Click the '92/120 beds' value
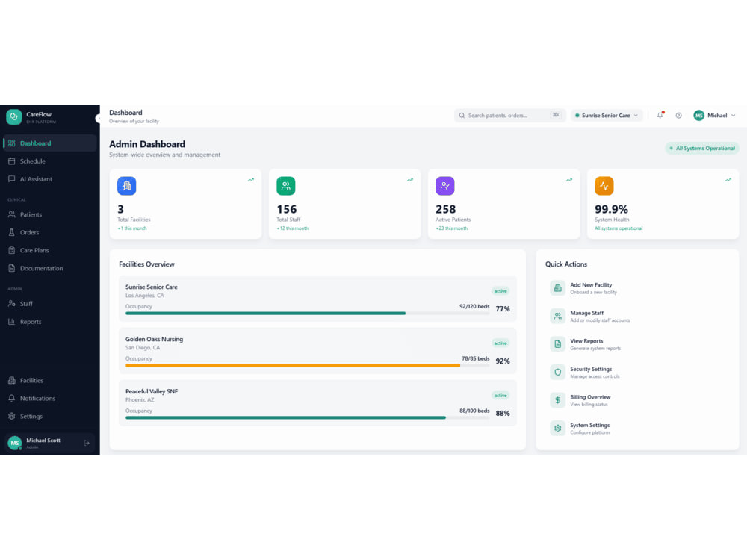The image size is (747, 560). click(x=474, y=307)
